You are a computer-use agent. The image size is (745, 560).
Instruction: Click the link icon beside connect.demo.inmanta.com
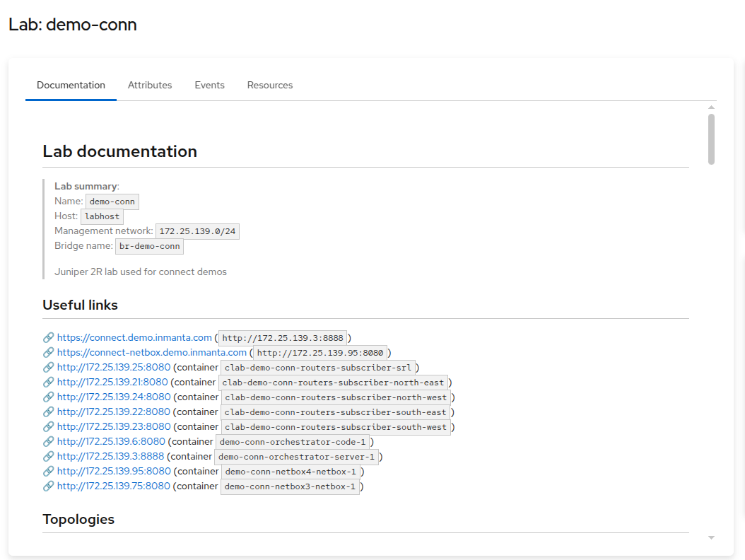coord(48,337)
